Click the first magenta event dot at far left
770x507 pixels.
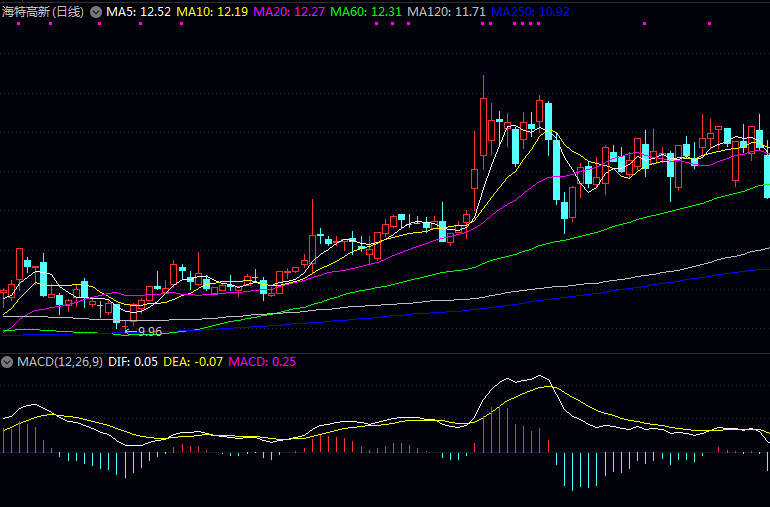[18, 24]
